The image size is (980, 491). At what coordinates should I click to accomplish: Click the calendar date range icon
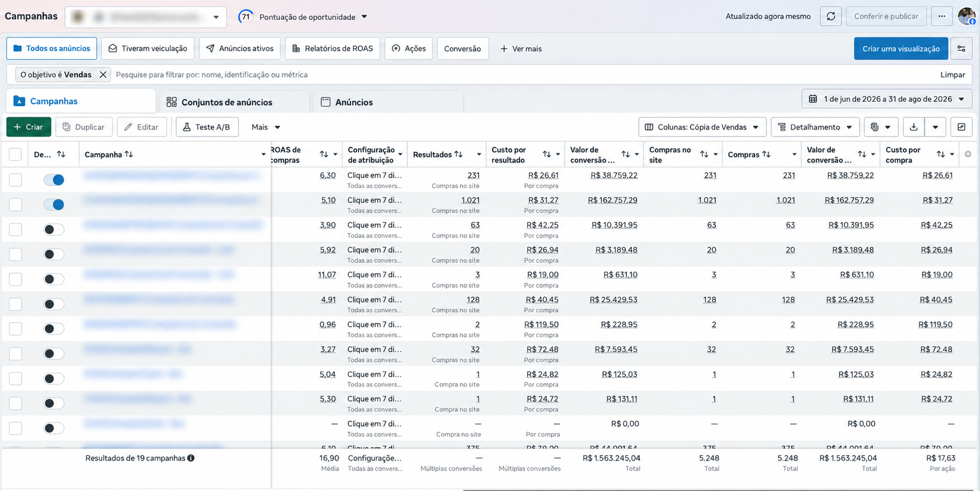pos(813,99)
